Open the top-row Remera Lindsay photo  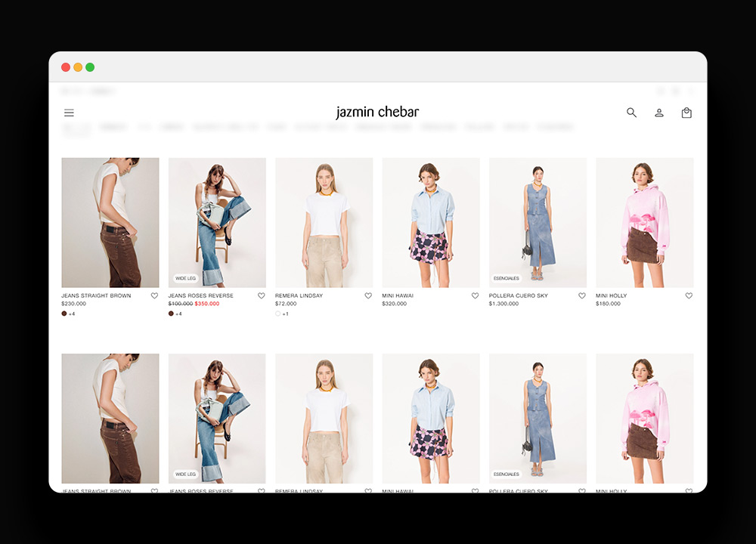(x=324, y=223)
